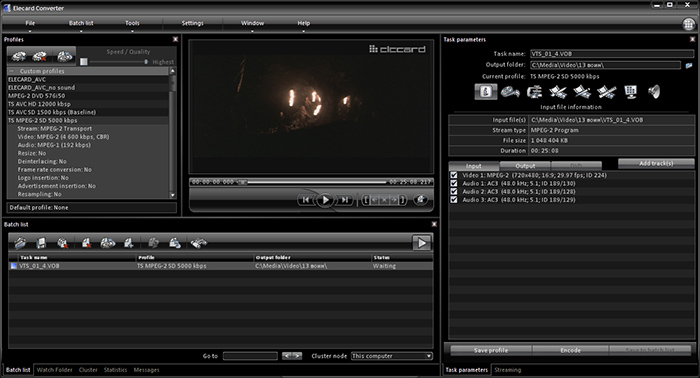Switch to the Watch Folder tab
Screen dimensions: 700x378
point(54,370)
